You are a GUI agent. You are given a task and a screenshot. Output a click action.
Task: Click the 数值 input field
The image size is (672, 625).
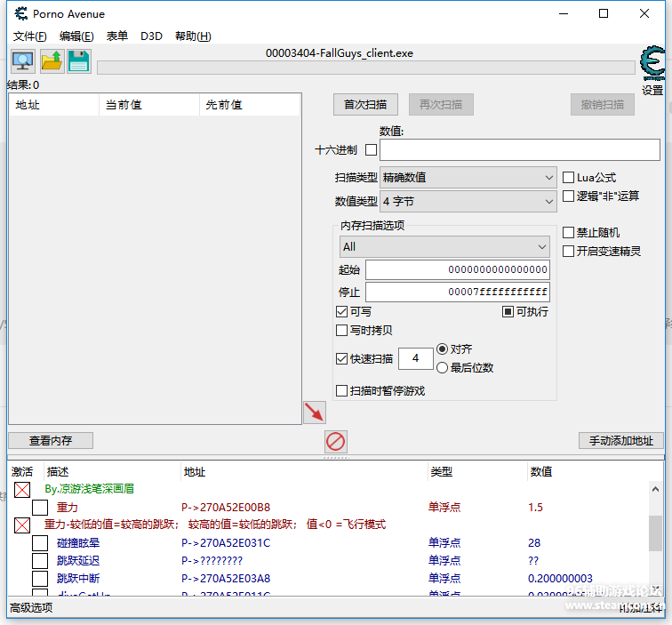click(x=519, y=149)
